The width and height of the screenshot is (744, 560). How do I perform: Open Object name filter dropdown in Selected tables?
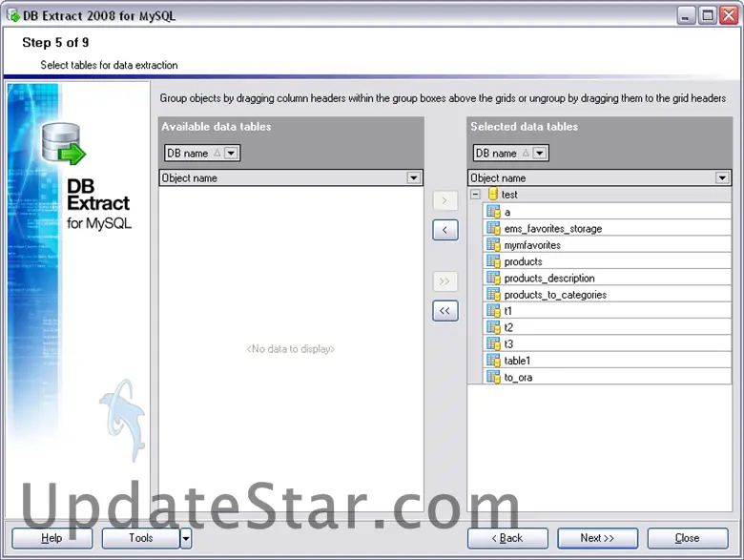click(x=722, y=178)
